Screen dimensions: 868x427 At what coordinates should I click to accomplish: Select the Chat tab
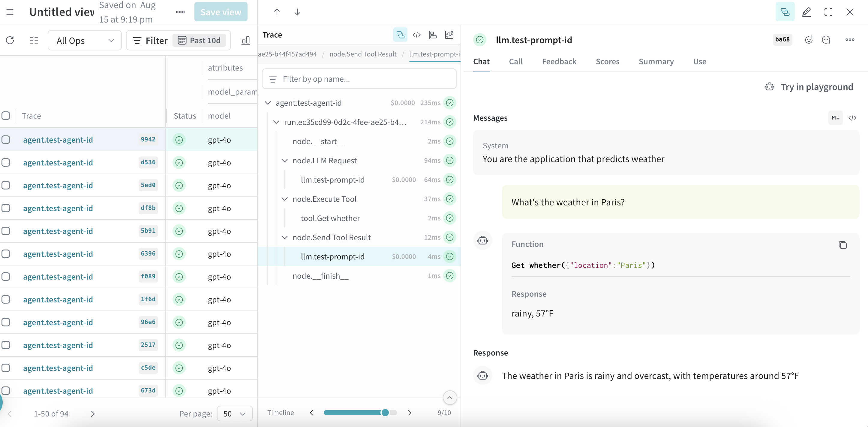[481, 62]
